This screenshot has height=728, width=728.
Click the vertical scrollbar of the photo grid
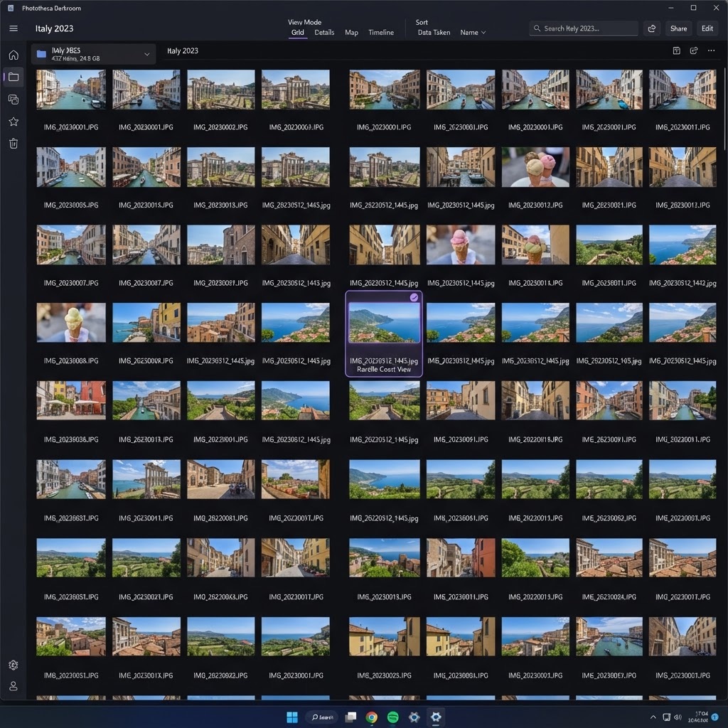coord(724,109)
